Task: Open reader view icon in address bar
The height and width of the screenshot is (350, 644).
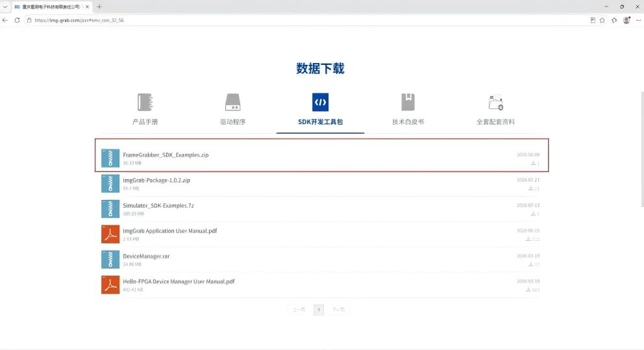Action: click(593, 20)
